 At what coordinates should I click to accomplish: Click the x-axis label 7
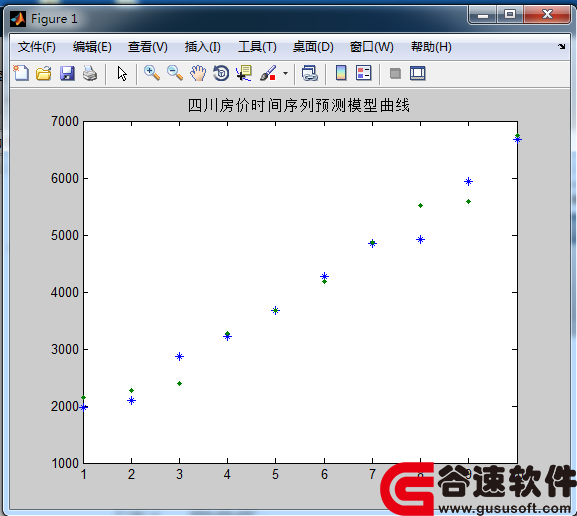coord(372,474)
